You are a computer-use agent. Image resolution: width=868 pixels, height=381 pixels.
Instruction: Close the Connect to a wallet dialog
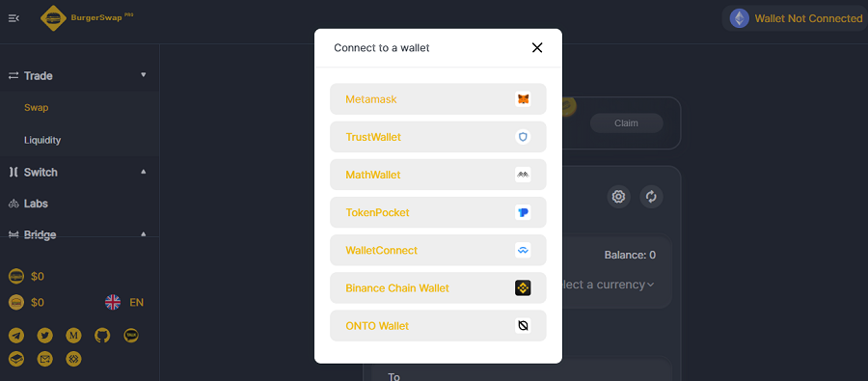click(537, 47)
